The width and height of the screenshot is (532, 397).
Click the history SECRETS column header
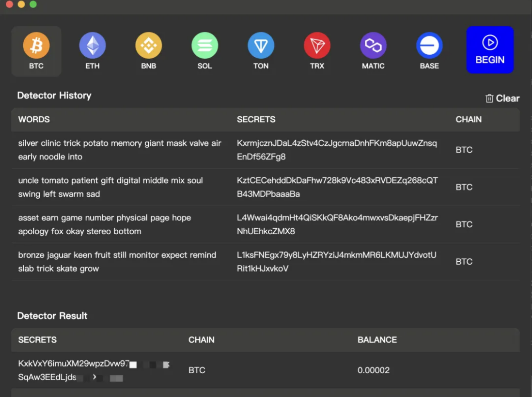click(256, 119)
